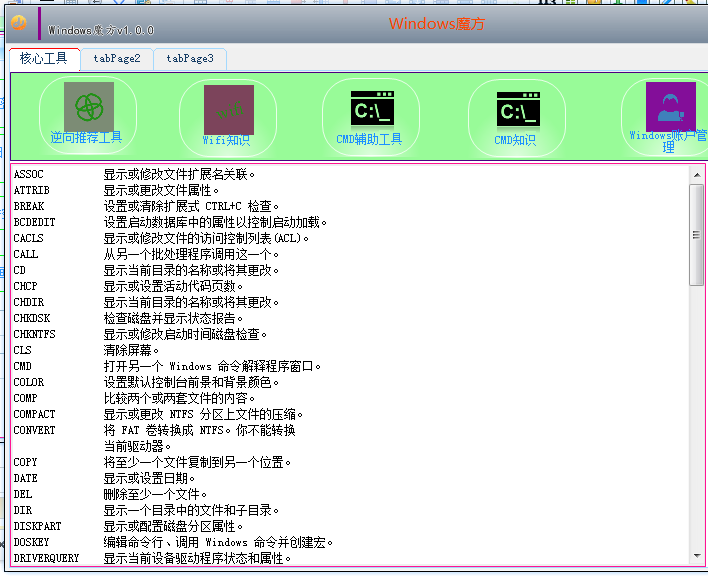This screenshot has height=576, width=708.
Task: Select the COPY command row
Action: [x=152, y=462]
